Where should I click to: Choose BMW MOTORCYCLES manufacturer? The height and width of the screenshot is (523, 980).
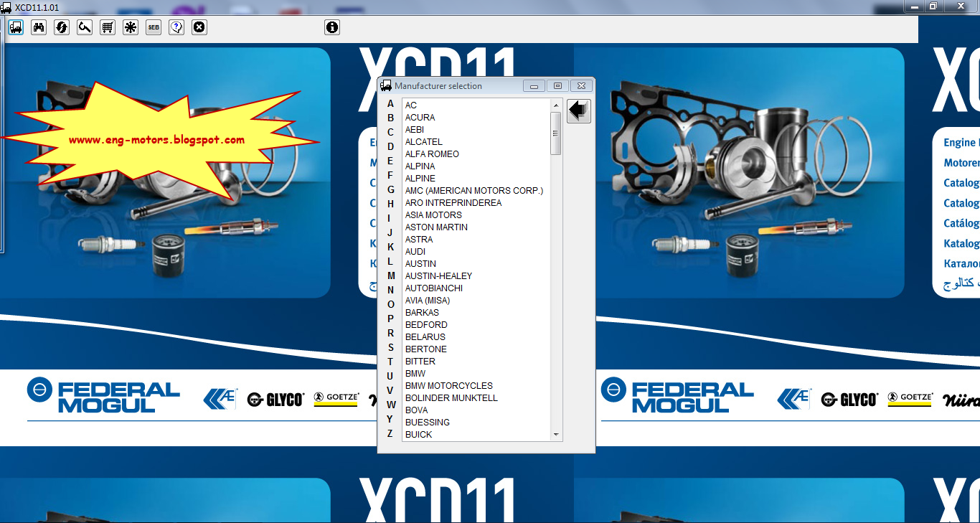click(448, 385)
